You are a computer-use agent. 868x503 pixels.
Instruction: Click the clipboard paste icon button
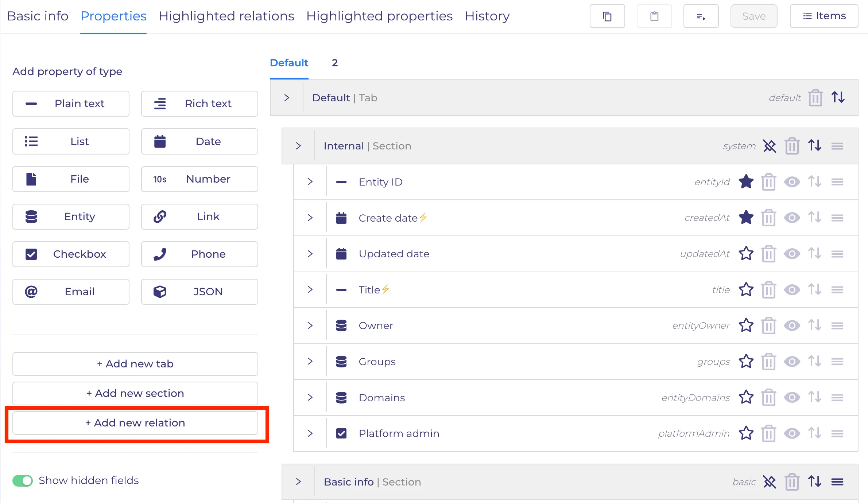[654, 16]
